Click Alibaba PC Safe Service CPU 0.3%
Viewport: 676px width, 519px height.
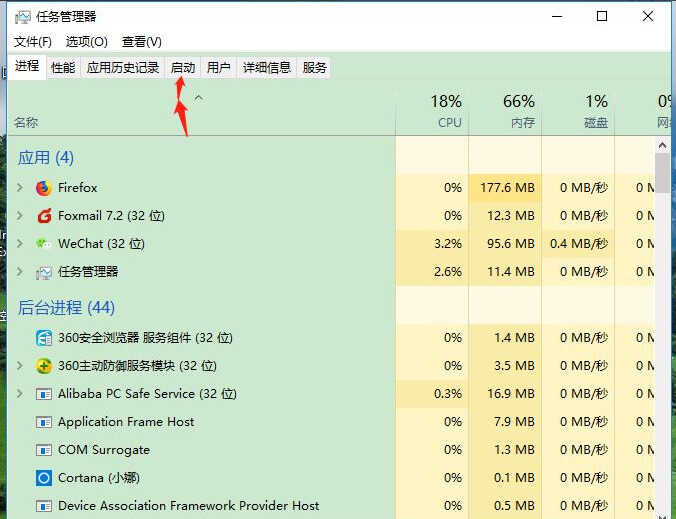[448, 394]
